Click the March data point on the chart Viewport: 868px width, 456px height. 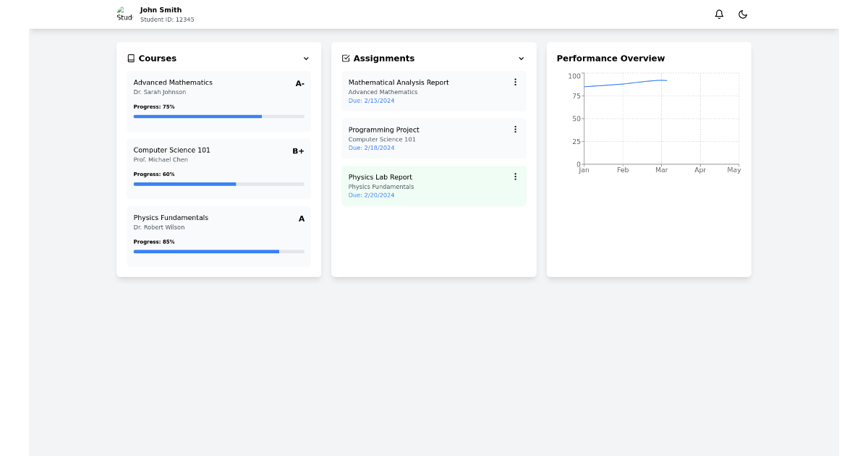(x=662, y=80)
